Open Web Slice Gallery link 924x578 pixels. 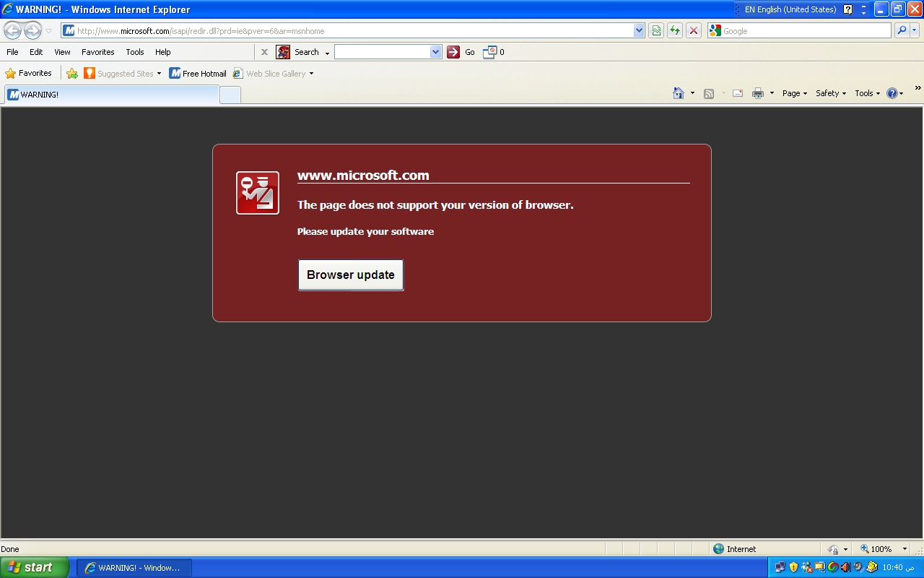[x=269, y=73]
